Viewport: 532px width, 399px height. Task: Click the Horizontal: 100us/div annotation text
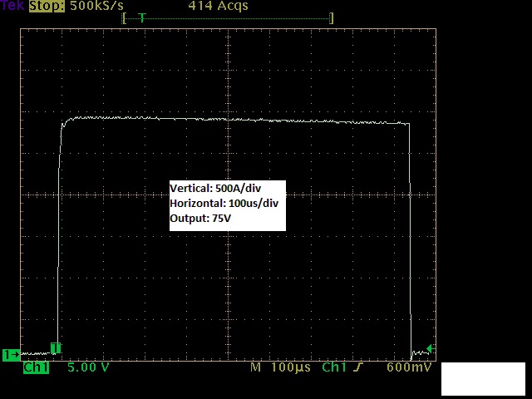(x=224, y=203)
